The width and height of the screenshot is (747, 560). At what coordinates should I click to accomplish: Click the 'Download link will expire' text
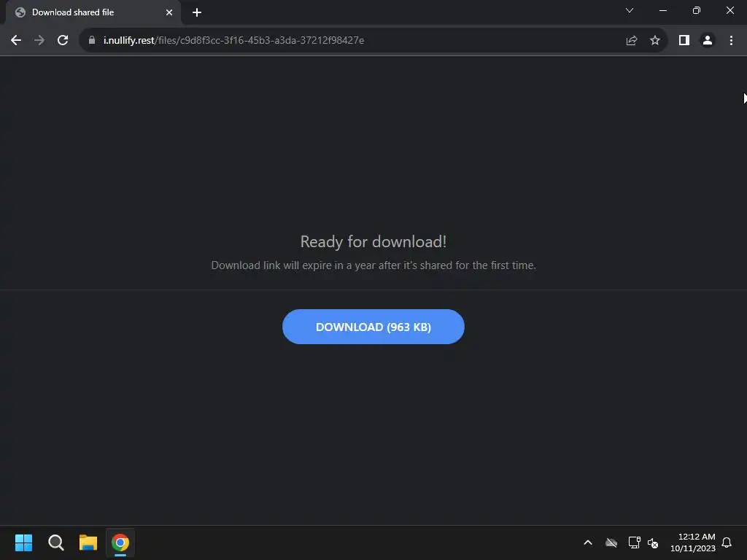point(373,265)
